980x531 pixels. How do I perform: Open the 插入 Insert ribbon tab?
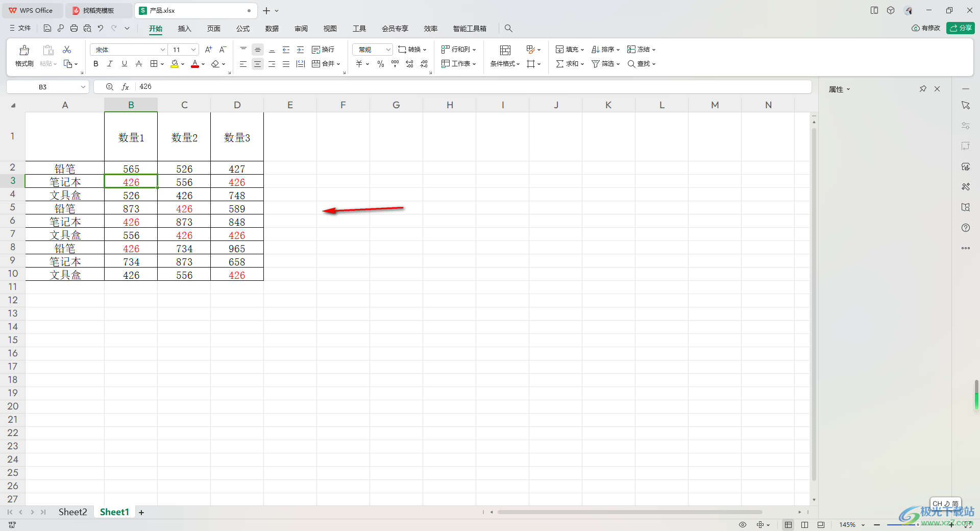(184, 29)
